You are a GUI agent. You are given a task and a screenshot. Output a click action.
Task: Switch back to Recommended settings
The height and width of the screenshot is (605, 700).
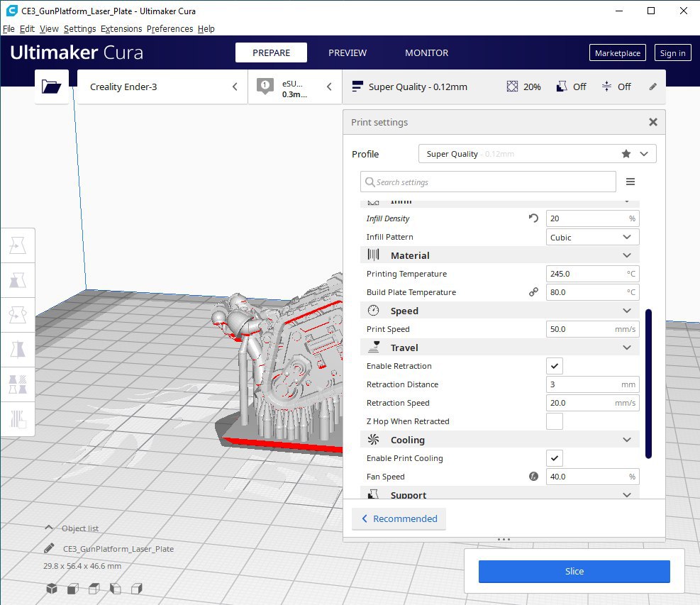point(399,518)
